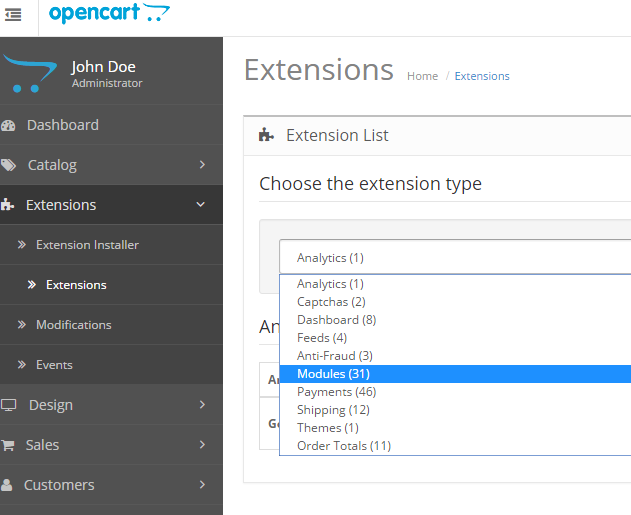Pick Order Totals (11) option

pos(343,446)
